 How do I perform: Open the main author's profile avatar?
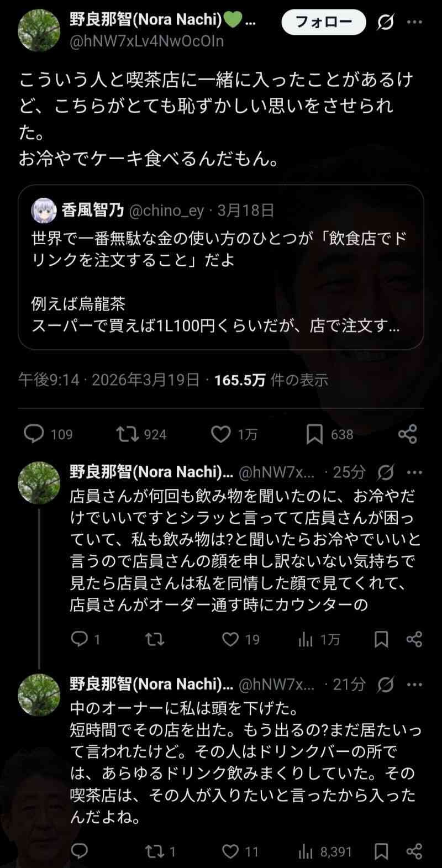39,31
